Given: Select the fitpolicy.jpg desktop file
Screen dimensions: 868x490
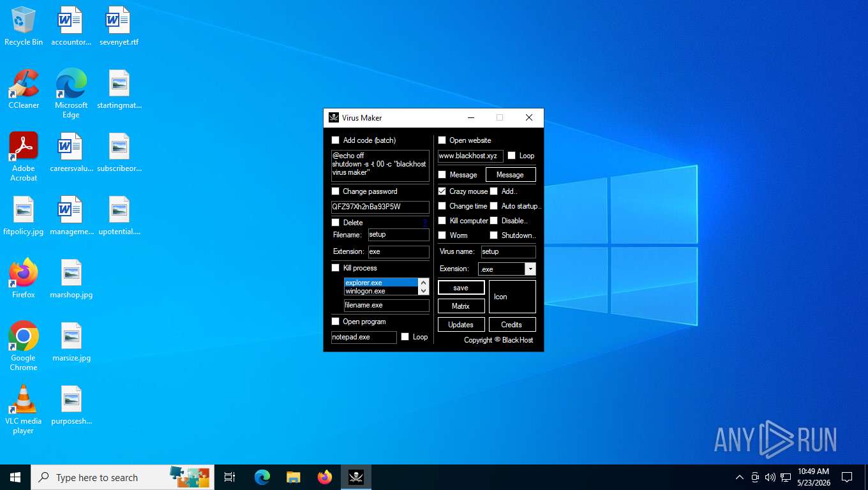Looking at the screenshot, I should 24,216.
